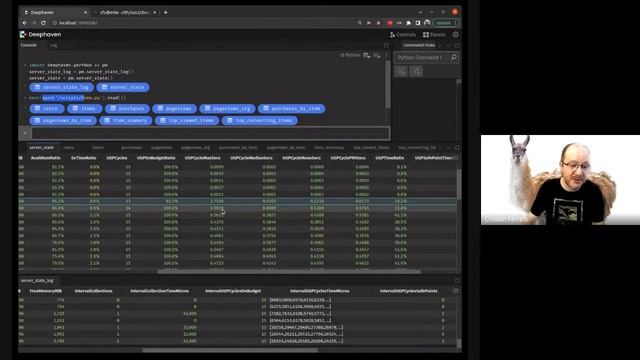Maximize the server_state_log panel
The width and height of the screenshot is (640, 360).
pyautogui.click(x=457, y=281)
